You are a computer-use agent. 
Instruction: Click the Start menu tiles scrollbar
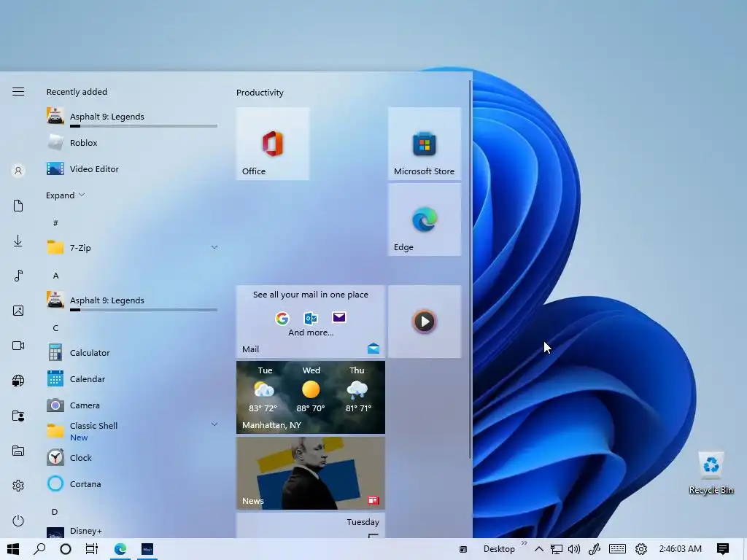pos(471,270)
